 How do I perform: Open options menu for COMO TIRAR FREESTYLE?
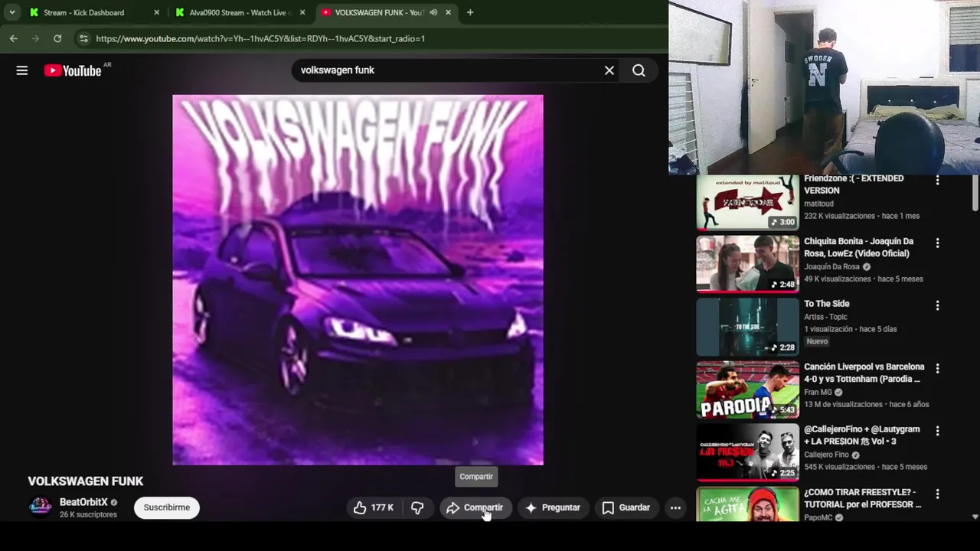937,494
